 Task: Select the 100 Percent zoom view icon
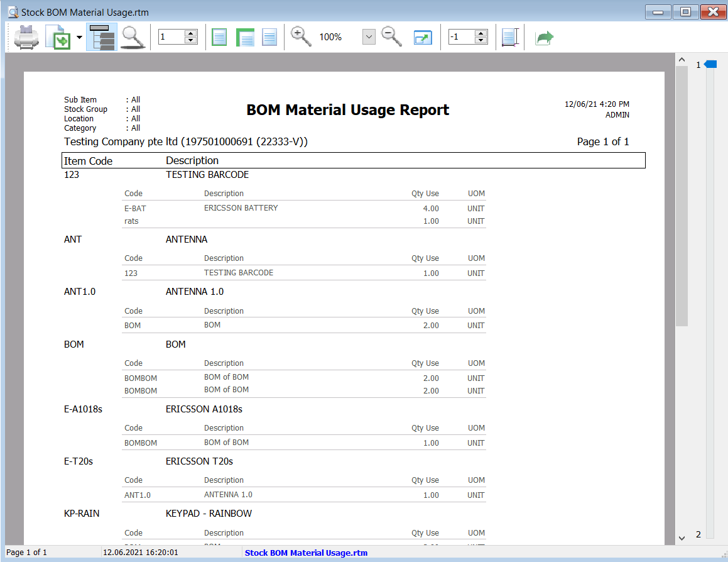coord(269,36)
